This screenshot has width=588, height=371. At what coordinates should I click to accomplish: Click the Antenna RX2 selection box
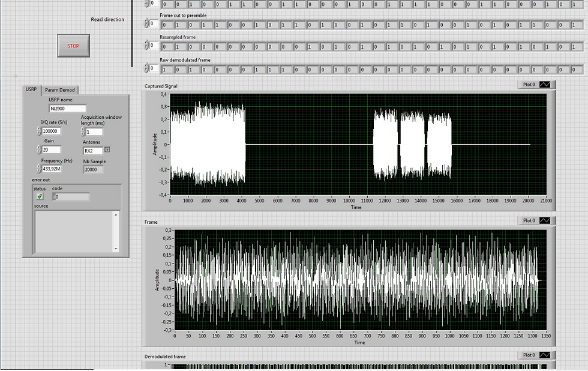(93, 151)
